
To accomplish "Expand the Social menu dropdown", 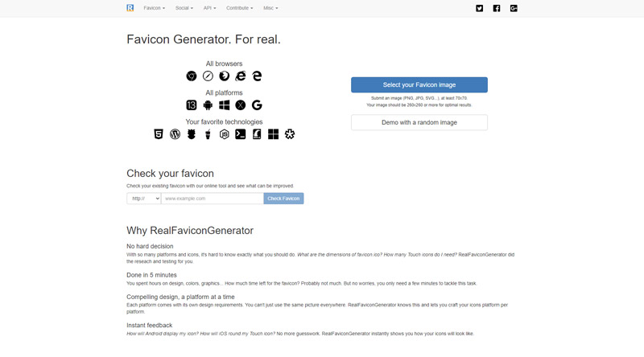I will (184, 8).
